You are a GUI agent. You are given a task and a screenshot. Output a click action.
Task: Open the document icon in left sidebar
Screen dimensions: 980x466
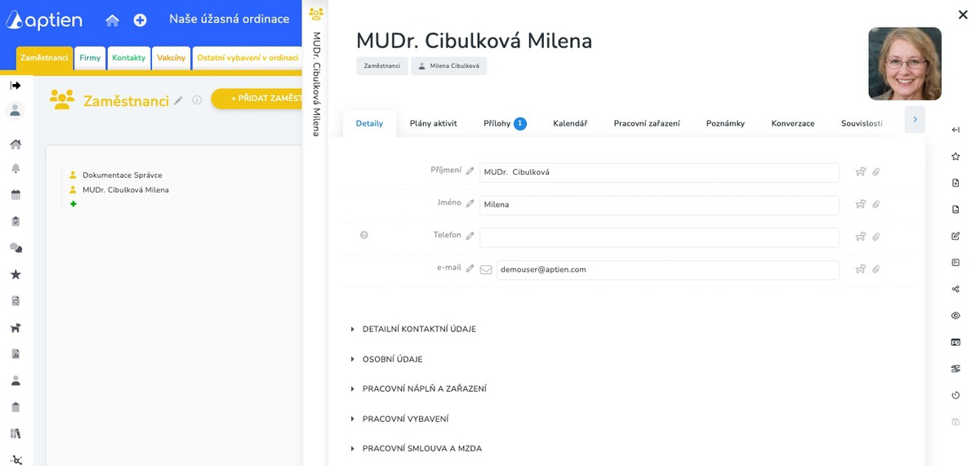[x=16, y=300]
